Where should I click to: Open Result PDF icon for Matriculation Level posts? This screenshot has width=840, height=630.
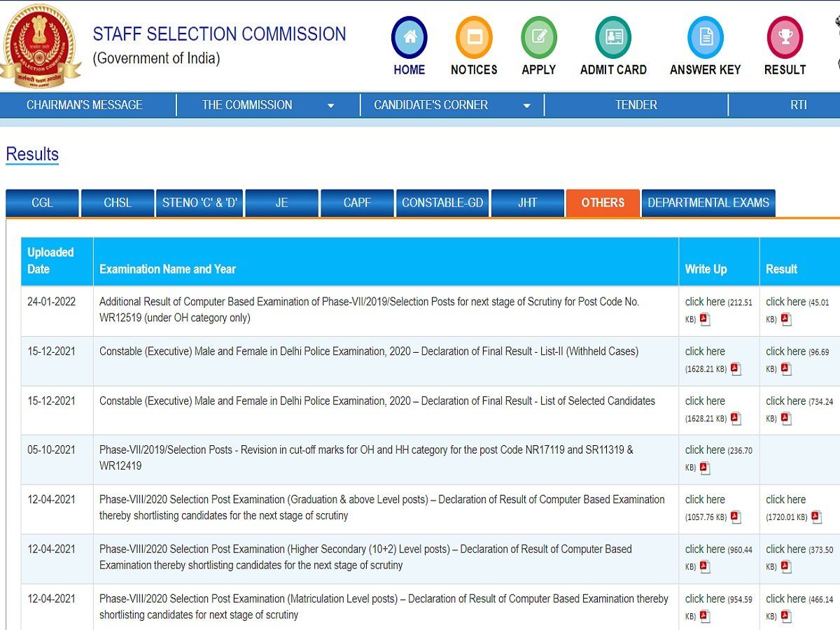coord(786,617)
